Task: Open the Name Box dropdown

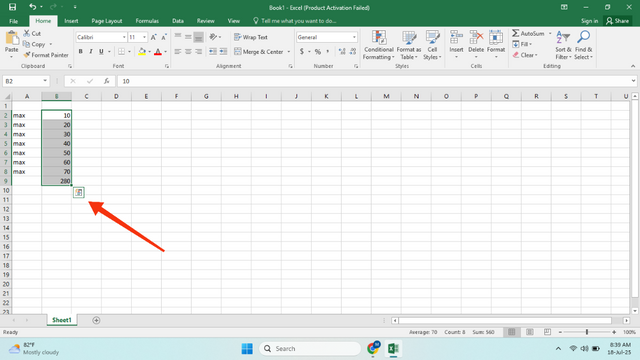Action: 45,81
